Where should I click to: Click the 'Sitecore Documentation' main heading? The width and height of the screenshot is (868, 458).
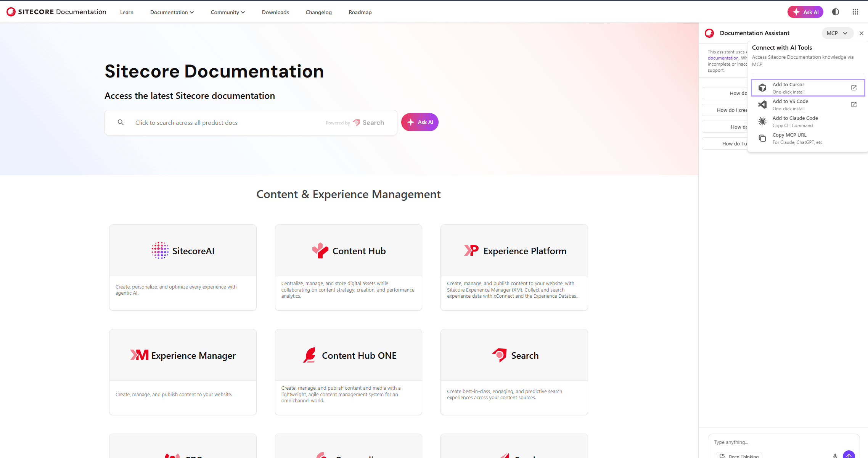214,71
